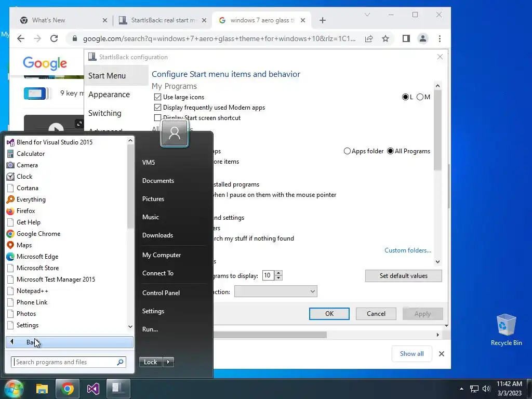Click the search magnifier icon in Start menu

[x=120, y=362]
